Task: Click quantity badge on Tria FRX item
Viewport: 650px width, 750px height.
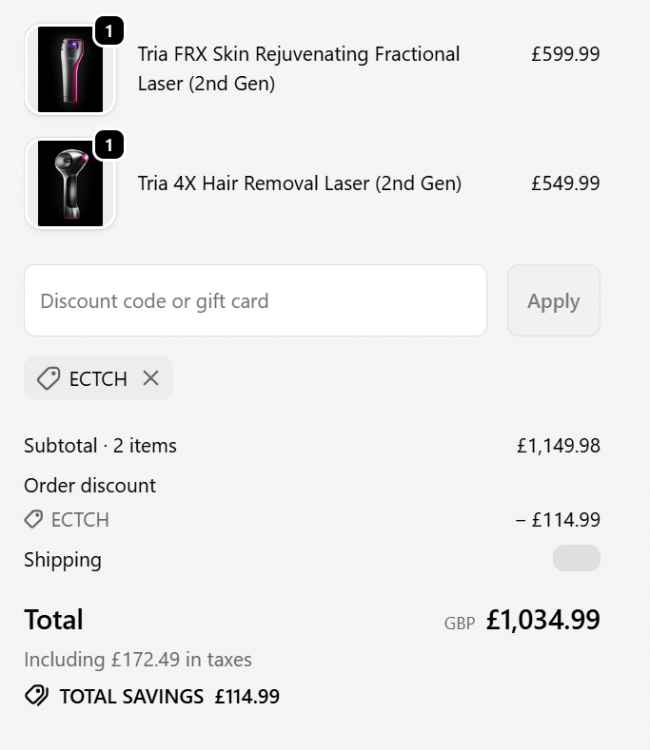Action: tap(108, 32)
